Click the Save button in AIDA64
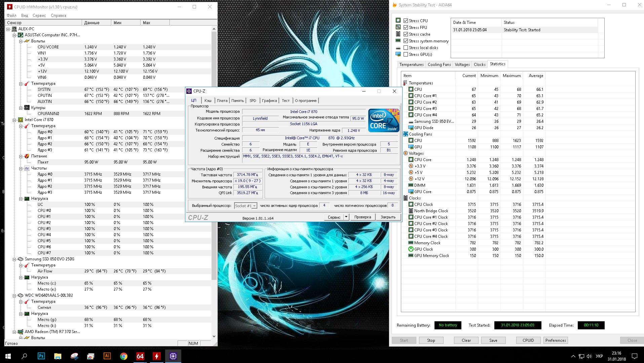Viewport: 644px width, 363px height. (x=493, y=340)
